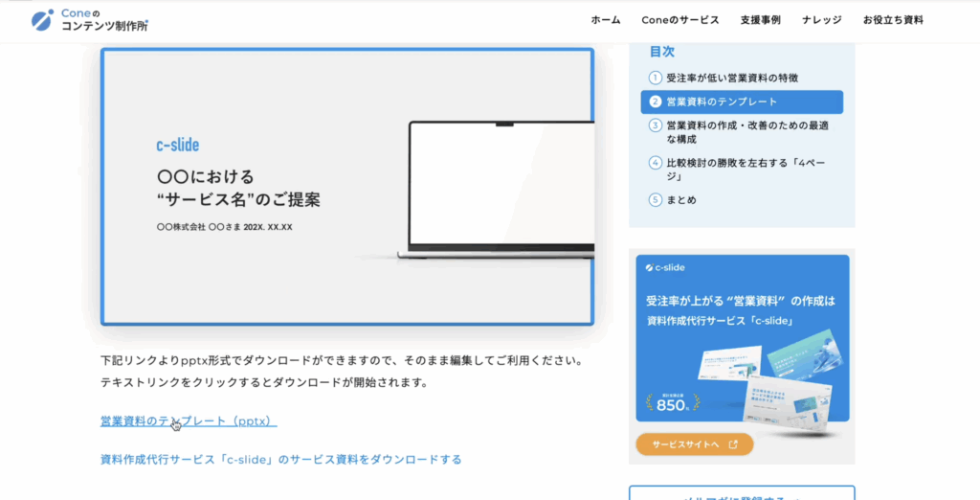Screen dimensions: 980x500
Task: Open the Coneのサービス menu item
Action: tap(680, 20)
